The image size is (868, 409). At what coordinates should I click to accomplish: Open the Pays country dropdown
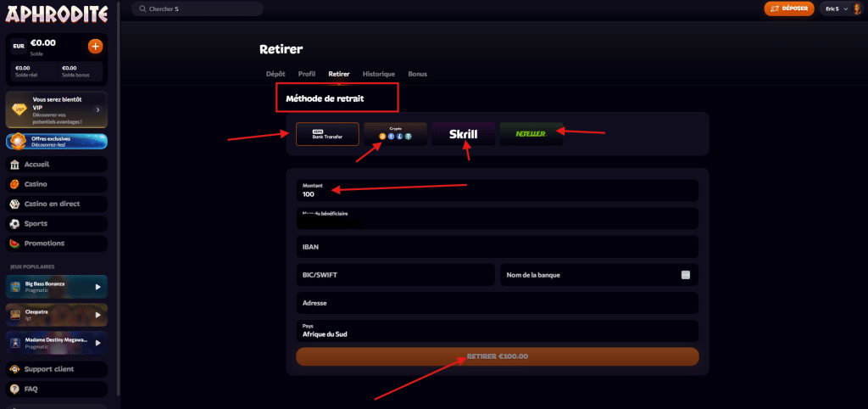coord(497,330)
